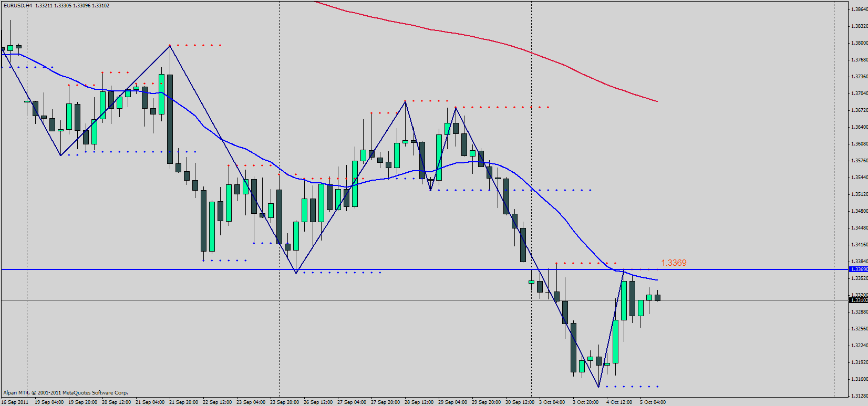This screenshot has width=868, height=406.
Task: Click price axis label 1.33200
Action: tap(859, 295)
